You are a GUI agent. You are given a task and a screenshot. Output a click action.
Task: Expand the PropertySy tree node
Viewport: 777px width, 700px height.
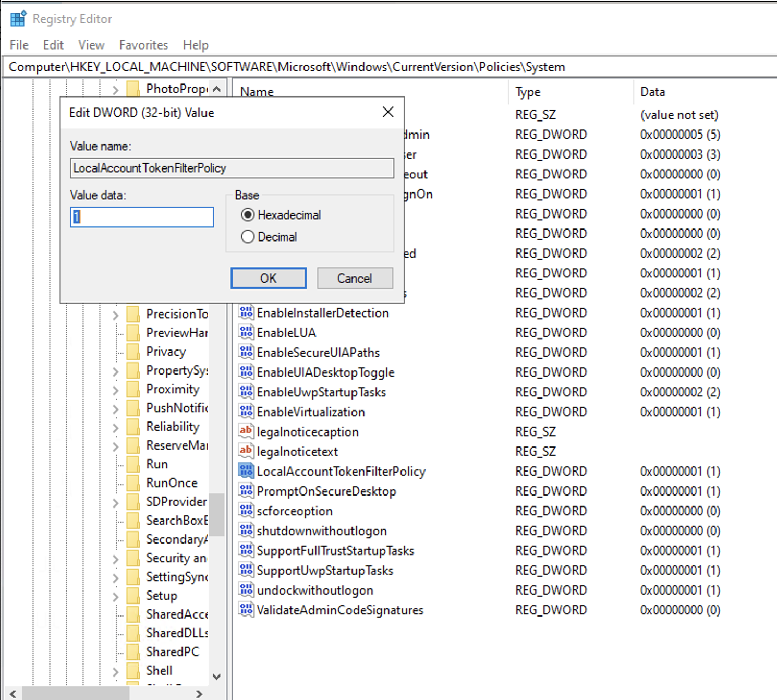click(116, 371)
